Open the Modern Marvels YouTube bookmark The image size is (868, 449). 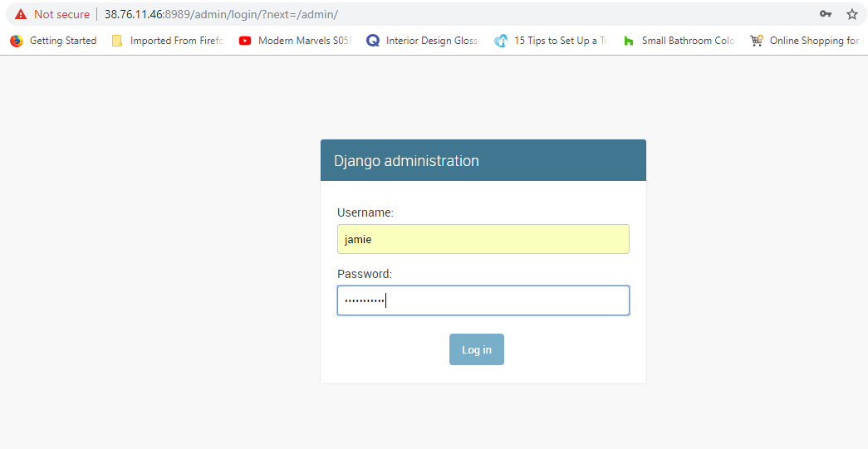295,41
